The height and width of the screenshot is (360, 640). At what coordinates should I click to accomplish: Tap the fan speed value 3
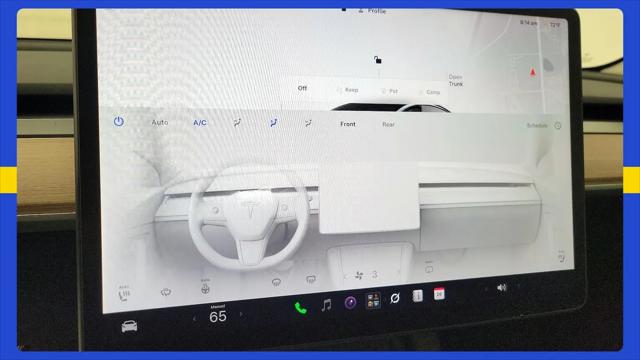(375, 274)
